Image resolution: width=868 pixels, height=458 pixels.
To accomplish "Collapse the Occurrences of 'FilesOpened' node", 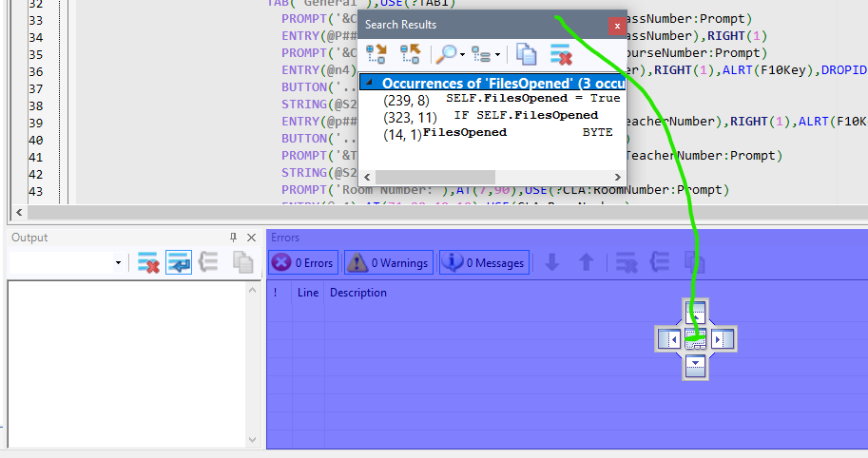I will click(369, 83).
